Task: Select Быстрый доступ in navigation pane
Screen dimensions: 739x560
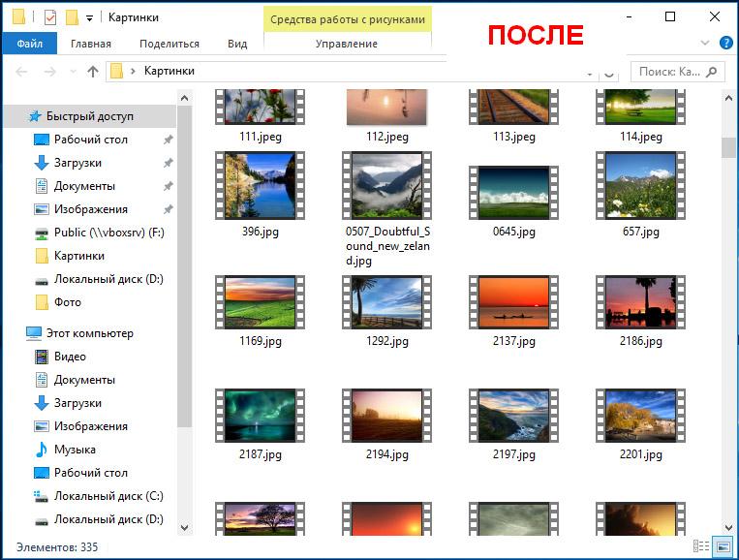Action: pyautogui.click(x=89, y=116)
